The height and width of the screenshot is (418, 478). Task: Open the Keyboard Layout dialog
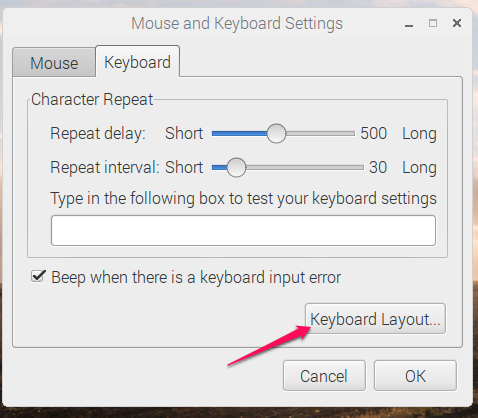point(375,319)
